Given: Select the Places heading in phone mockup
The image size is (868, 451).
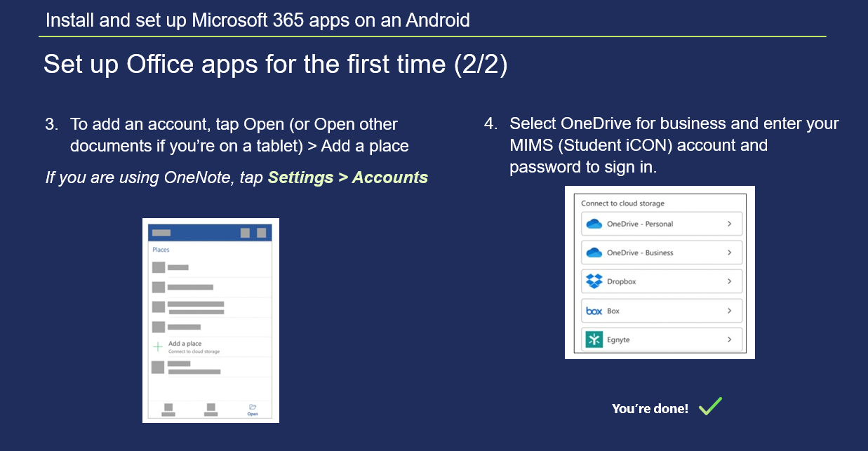Looking at the screenshot, I should click(161, 250).
